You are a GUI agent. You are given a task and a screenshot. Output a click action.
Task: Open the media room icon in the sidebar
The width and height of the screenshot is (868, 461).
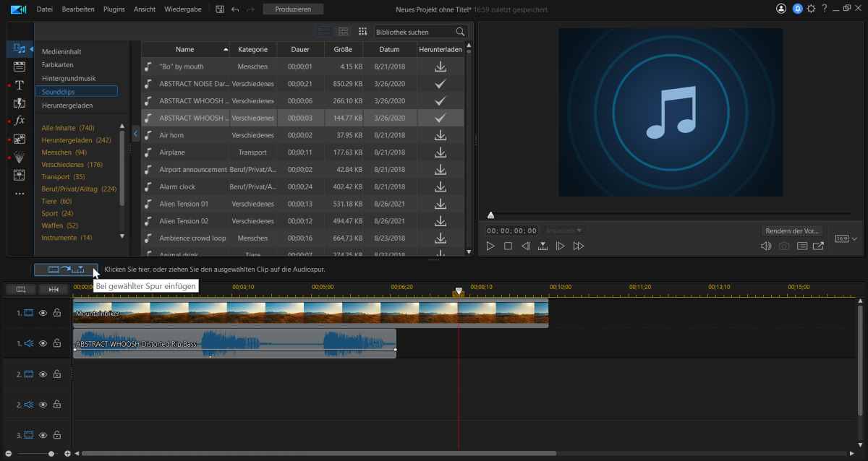coord(20,49)
